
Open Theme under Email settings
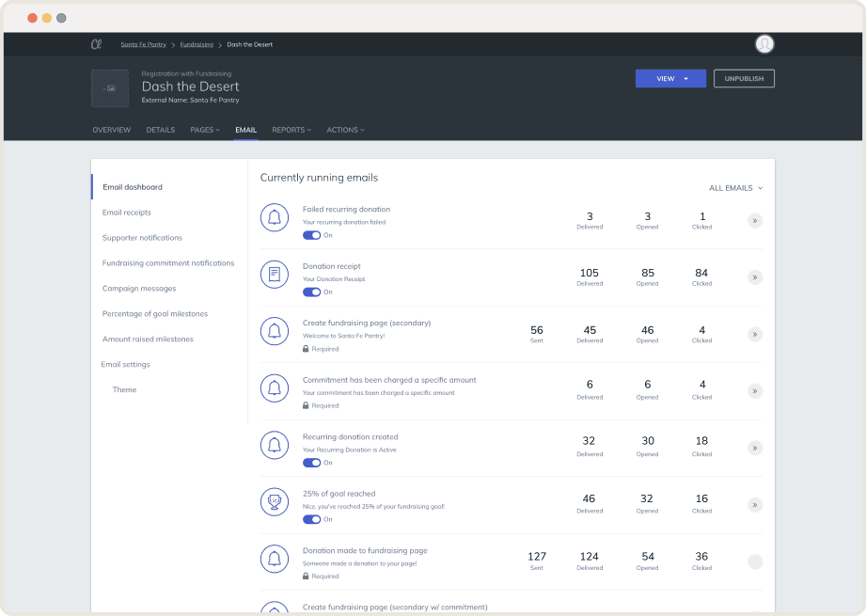click(124, 390)
